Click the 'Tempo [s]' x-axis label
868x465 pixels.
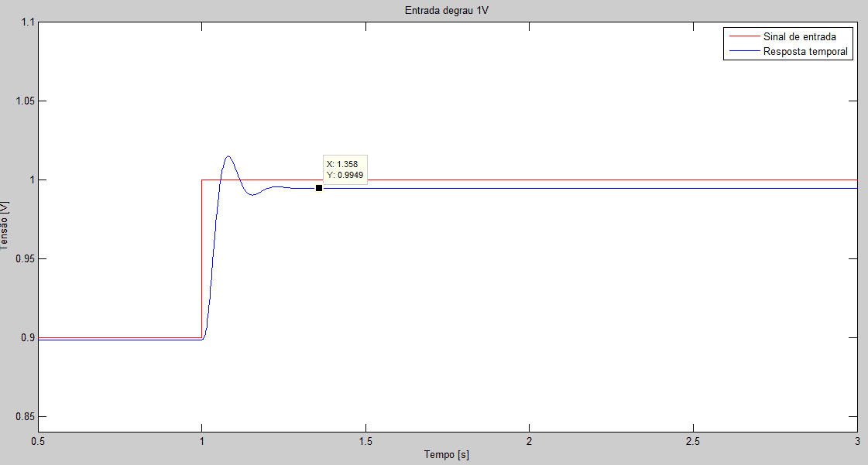(447, 454)
